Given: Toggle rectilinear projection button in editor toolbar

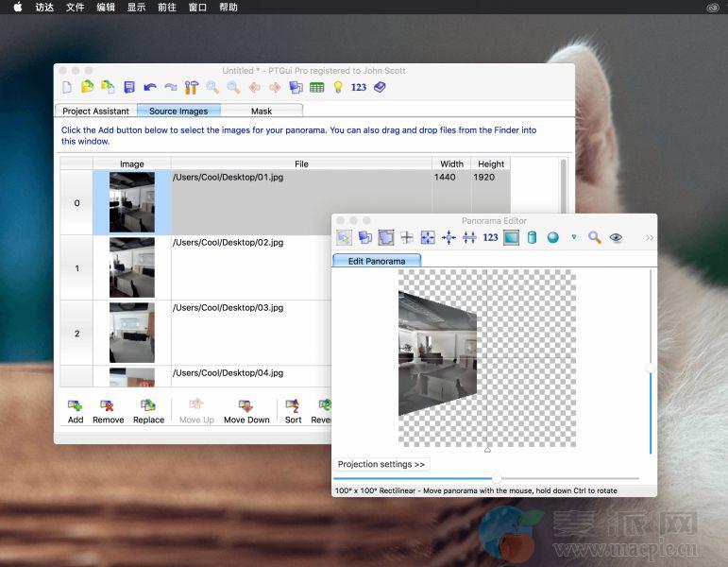Looking at the screenshot, I should pyautogui.click(x=511, y=237).
